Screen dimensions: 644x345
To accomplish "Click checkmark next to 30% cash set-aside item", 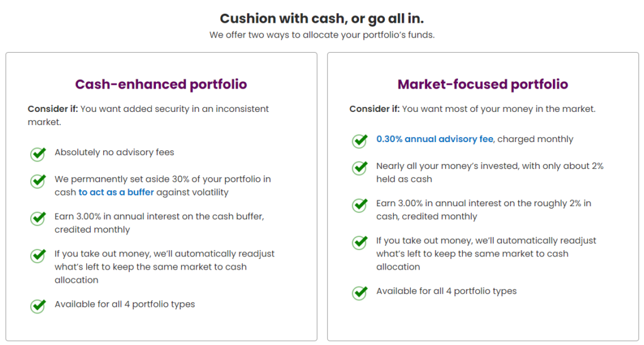I will coord(38,180).
